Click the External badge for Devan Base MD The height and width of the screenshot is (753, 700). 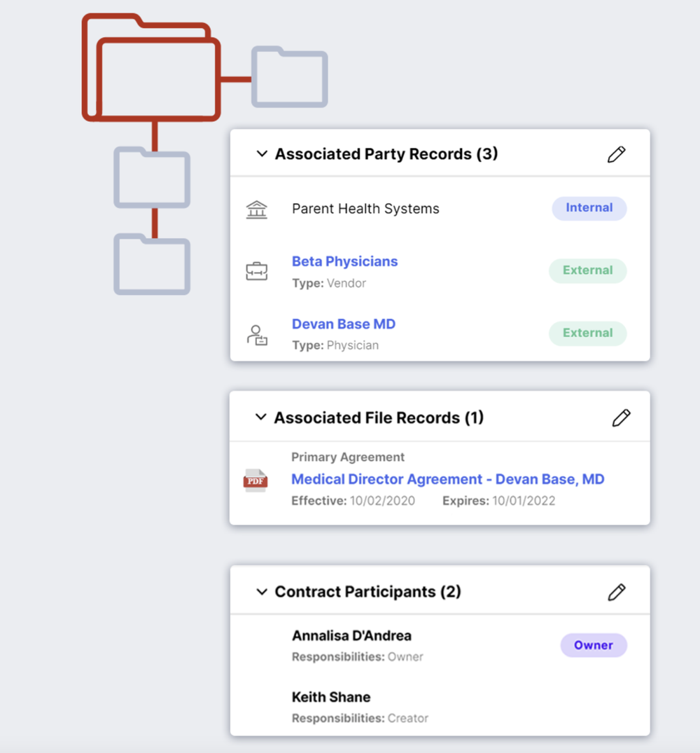click(x=587, y=333)
